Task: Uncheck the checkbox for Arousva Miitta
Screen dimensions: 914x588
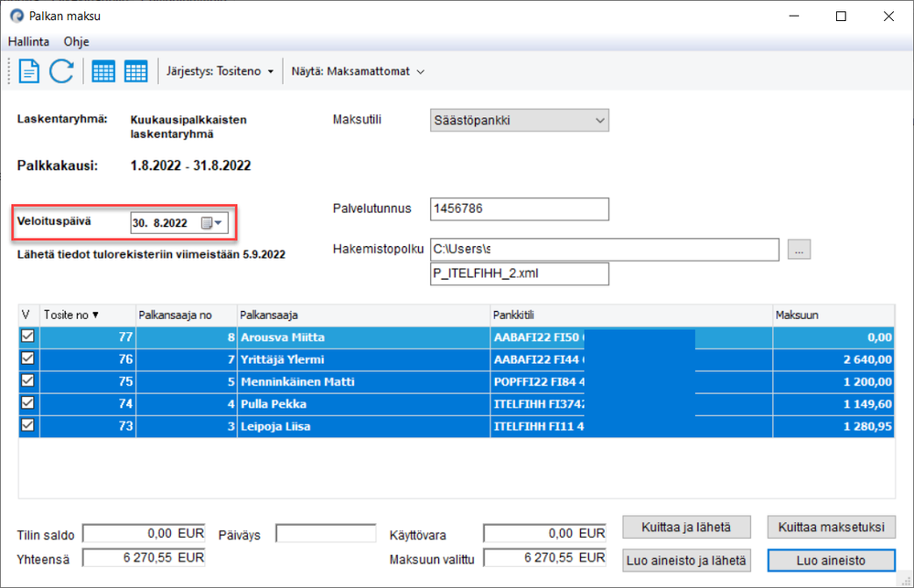Action: [27, 337]
